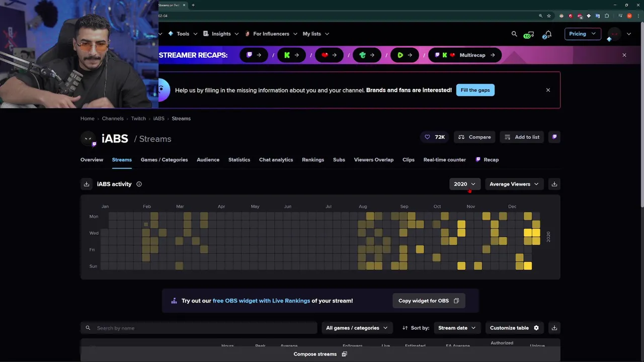Click the user avatar in header

[x=614, y=34]
